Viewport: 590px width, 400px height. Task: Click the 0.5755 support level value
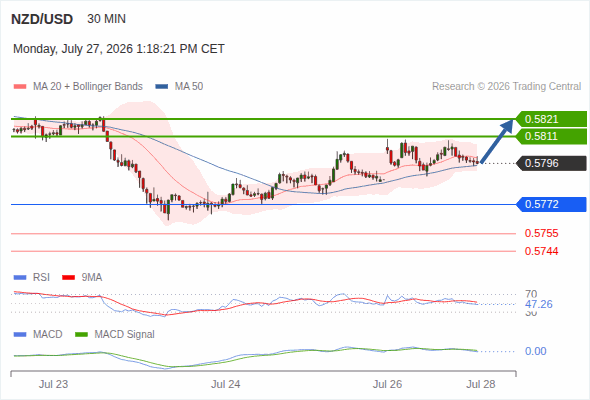(541, 233)
